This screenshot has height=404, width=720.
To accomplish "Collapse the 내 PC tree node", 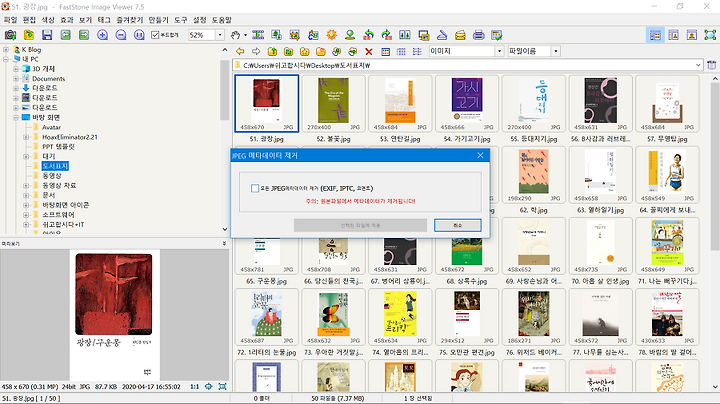I will pyautogui.click(x=6, y=59).
